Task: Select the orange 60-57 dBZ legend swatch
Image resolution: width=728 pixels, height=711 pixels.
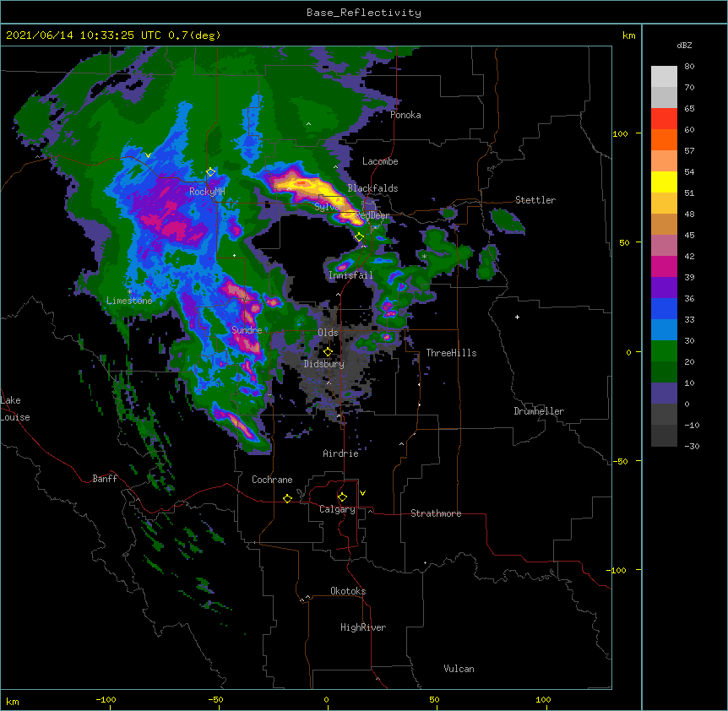Action: [664, 139]
